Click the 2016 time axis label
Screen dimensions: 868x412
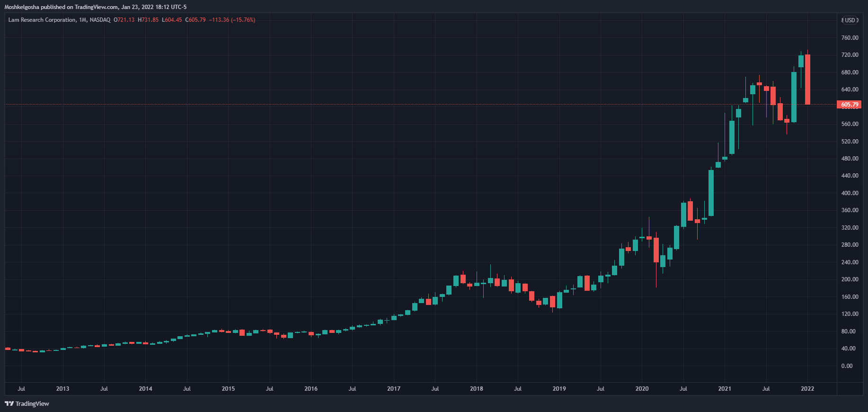coord(311,389)
